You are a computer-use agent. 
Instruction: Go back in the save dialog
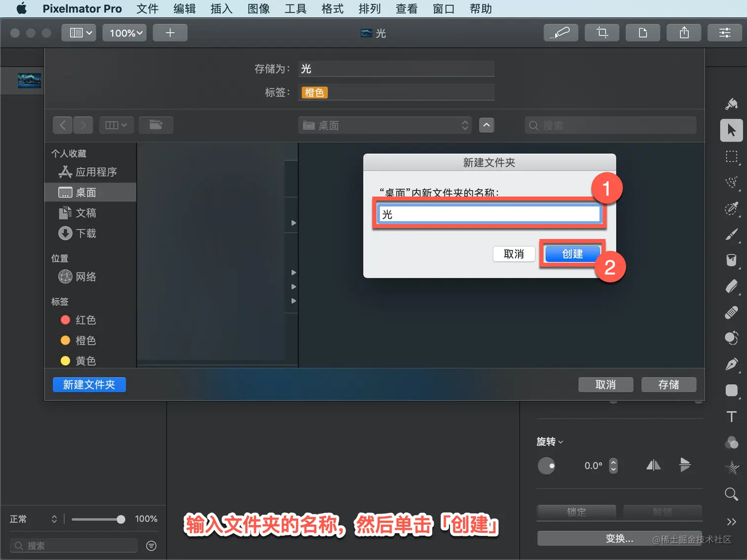63,125
